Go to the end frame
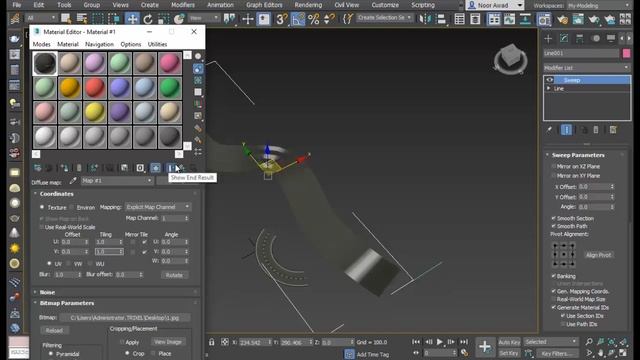 [x=464, y=342]
